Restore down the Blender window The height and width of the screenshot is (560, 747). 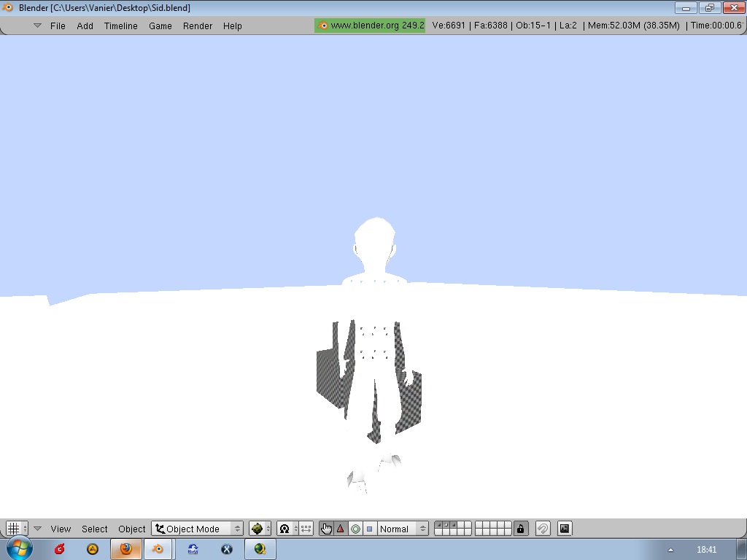pos(710,7)
